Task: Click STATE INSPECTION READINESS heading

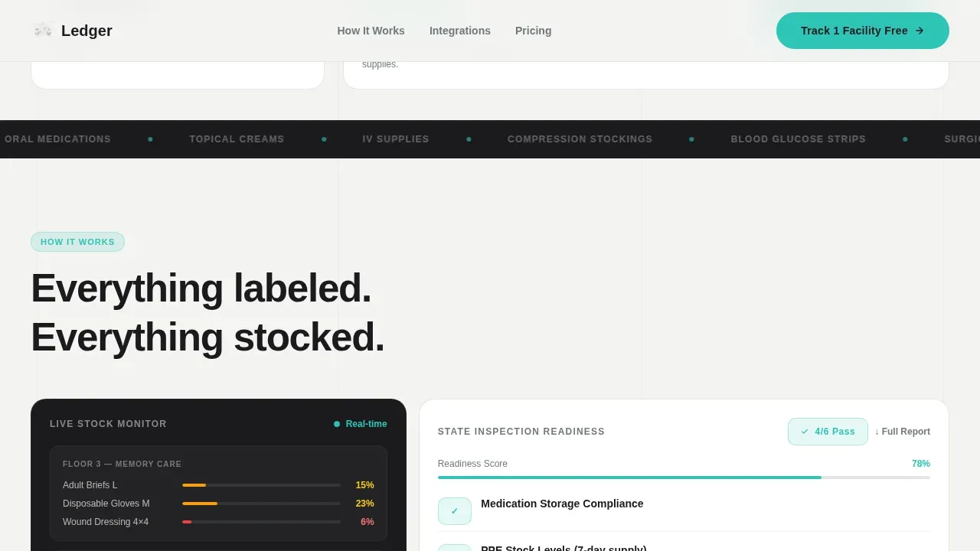Action: pos(521,432)
